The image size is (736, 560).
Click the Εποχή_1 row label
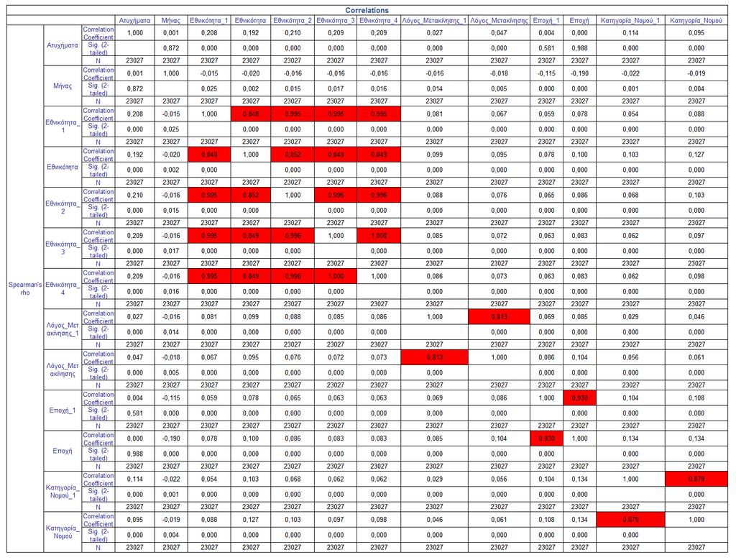(63, 410)
